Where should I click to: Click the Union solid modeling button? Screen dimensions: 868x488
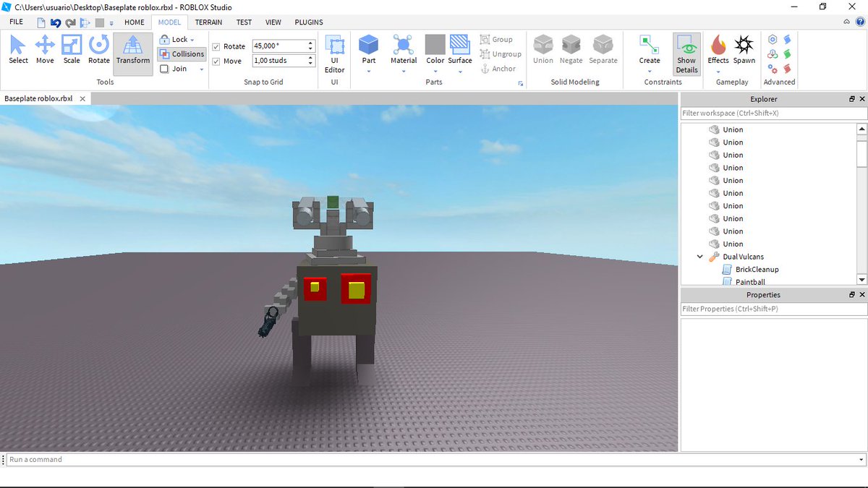pyautogui.click(x=543, y=50)
